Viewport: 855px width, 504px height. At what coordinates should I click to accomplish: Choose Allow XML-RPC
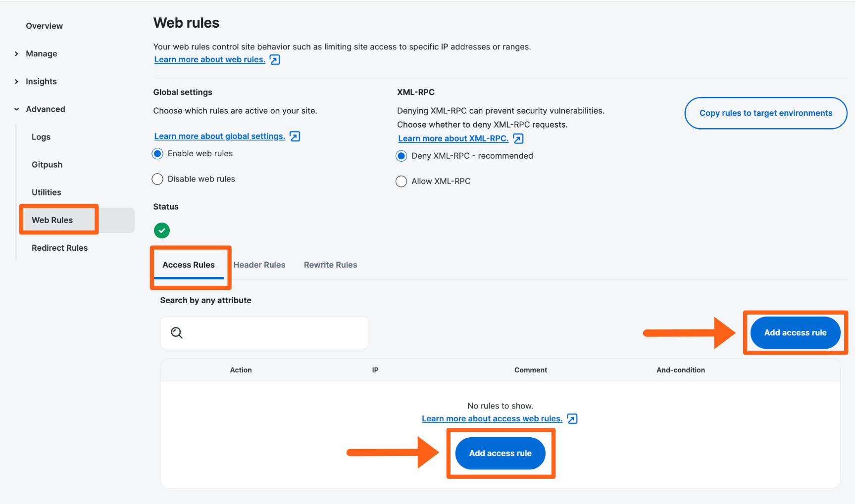coord(401,181)
